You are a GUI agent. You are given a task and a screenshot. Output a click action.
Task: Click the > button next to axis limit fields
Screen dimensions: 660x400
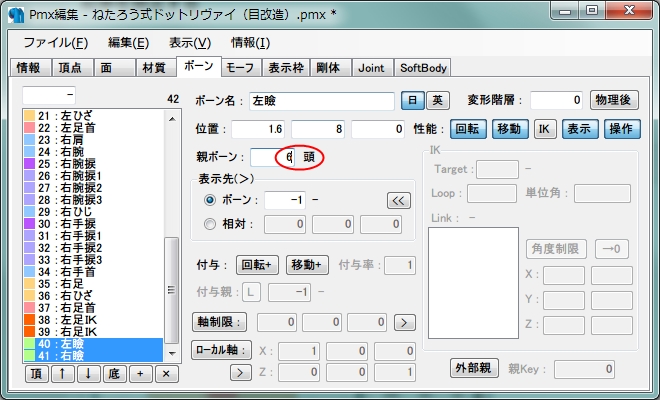(405, 323)
